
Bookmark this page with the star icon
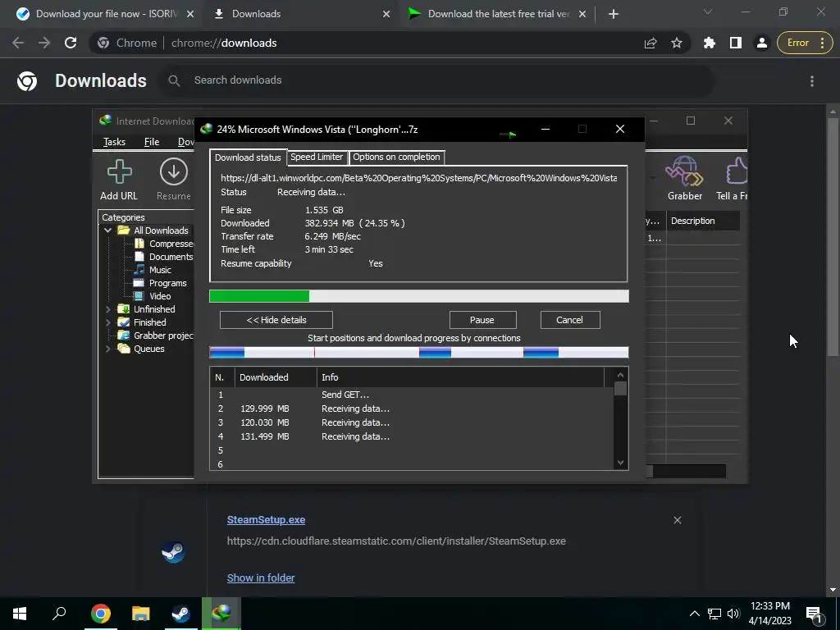[x=677, y=43]
